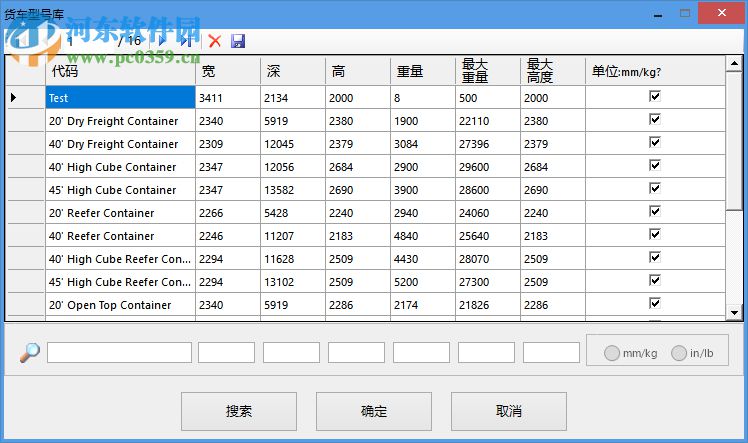Click max weight cell 22110
748x443 pixels.
click(488, 121)
